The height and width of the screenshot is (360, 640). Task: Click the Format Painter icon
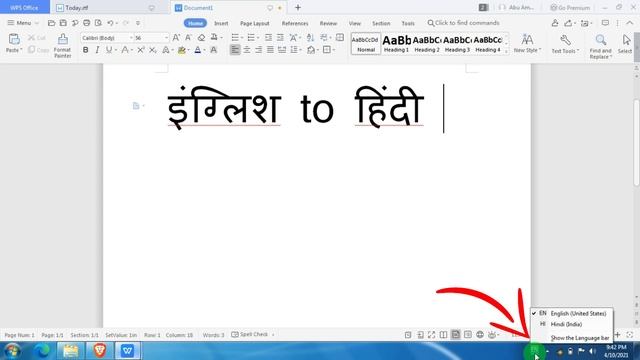tap(62, 39)
